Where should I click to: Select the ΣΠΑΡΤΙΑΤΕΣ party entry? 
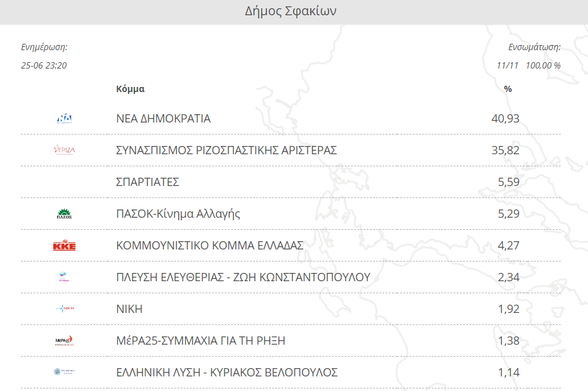point(146,182)
